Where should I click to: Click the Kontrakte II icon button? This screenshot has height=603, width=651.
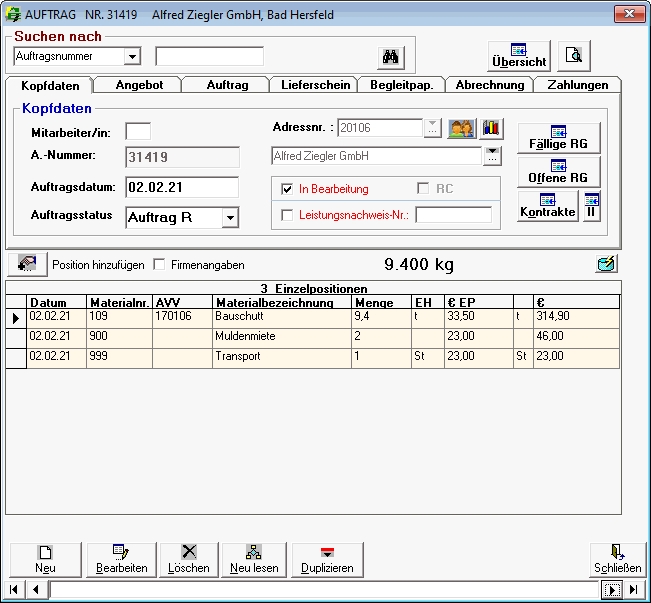(x=592, y=206)
